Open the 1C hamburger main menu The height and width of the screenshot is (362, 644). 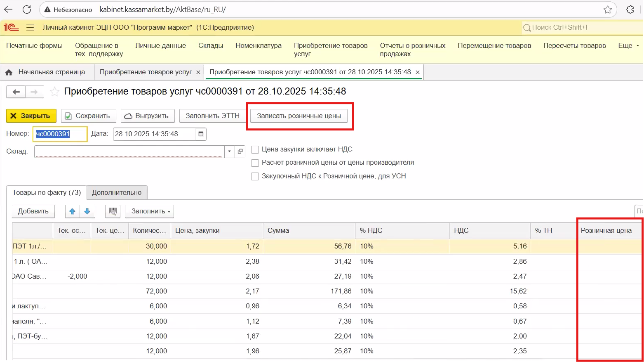tap(30, 28)
